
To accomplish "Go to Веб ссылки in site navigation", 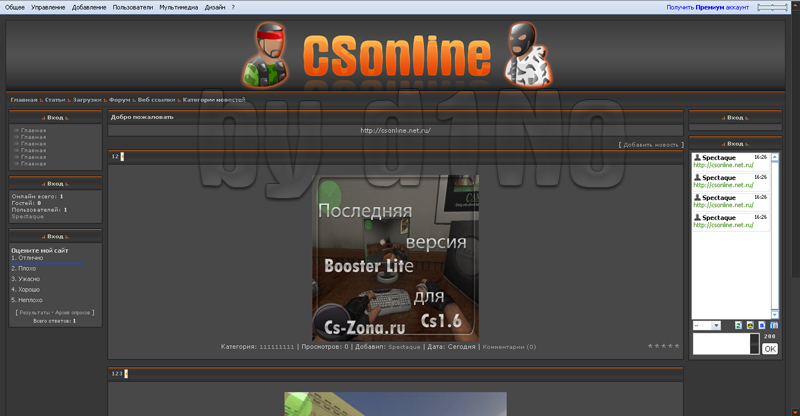I will point(156,100).
